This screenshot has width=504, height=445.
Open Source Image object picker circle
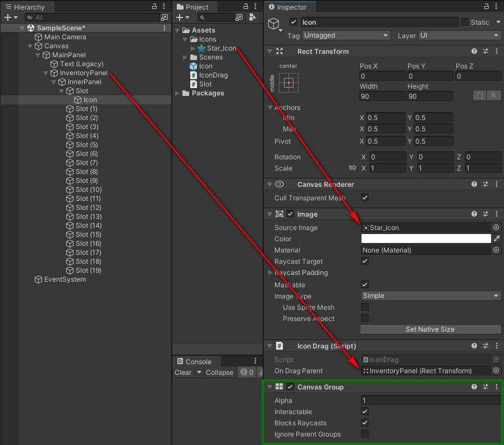pyautogui.click(x=496, y=227)
